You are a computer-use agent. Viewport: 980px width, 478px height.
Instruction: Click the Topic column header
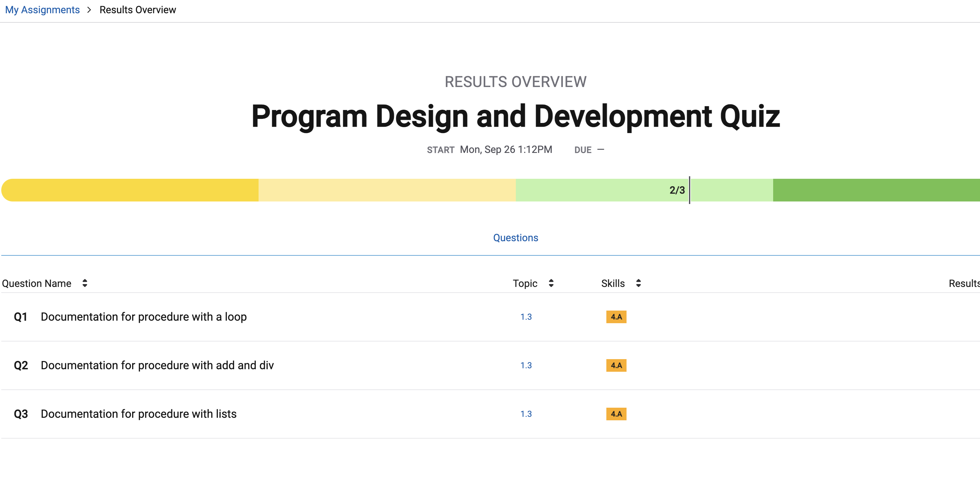pos(525,283)
